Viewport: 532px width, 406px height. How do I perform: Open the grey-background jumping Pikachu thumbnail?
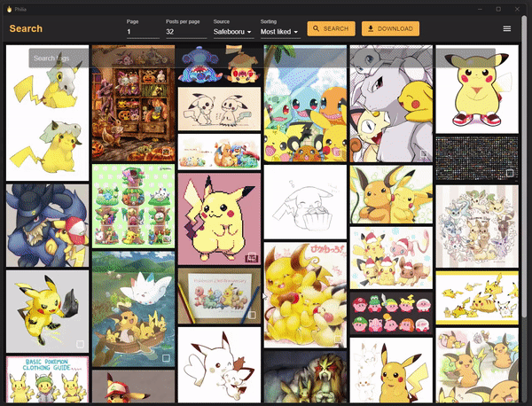pos(48,311)
